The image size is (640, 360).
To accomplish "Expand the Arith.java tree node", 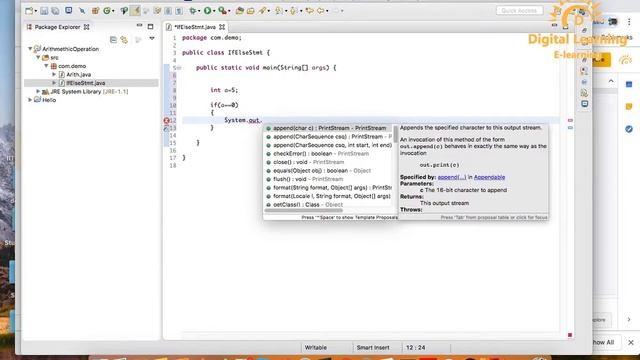I will coord(54,74).
